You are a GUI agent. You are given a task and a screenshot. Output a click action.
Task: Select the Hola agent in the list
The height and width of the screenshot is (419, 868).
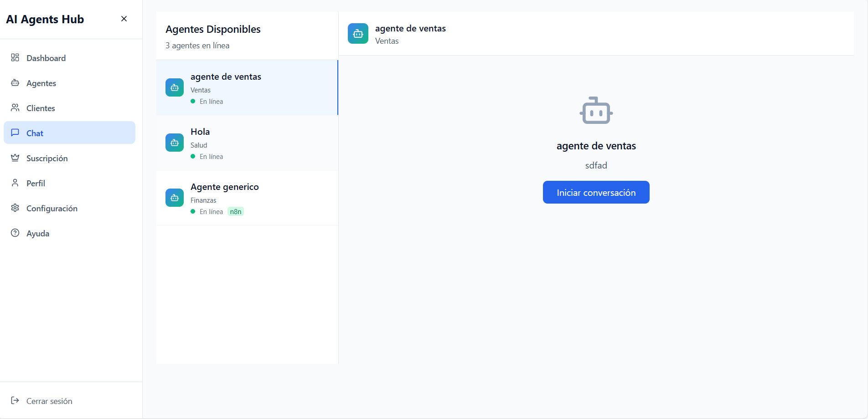click(247, 143)
